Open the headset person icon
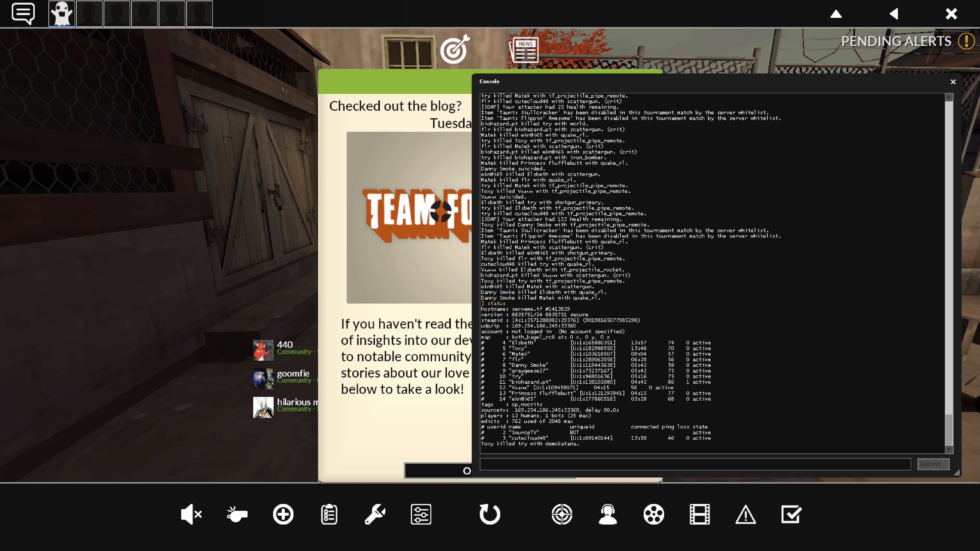This screenshot has height=551, width=980. 608,514
